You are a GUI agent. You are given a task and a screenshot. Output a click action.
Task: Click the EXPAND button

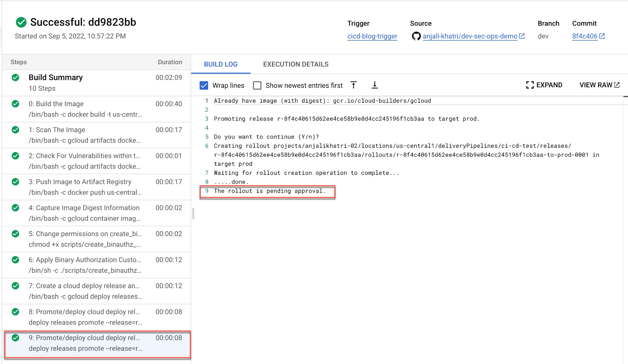pos(544,85)
